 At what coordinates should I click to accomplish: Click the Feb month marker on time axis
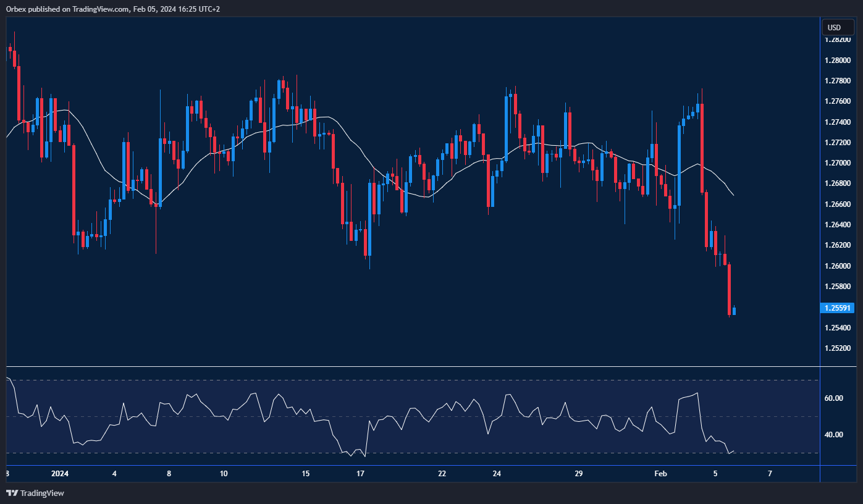point(660,474)
